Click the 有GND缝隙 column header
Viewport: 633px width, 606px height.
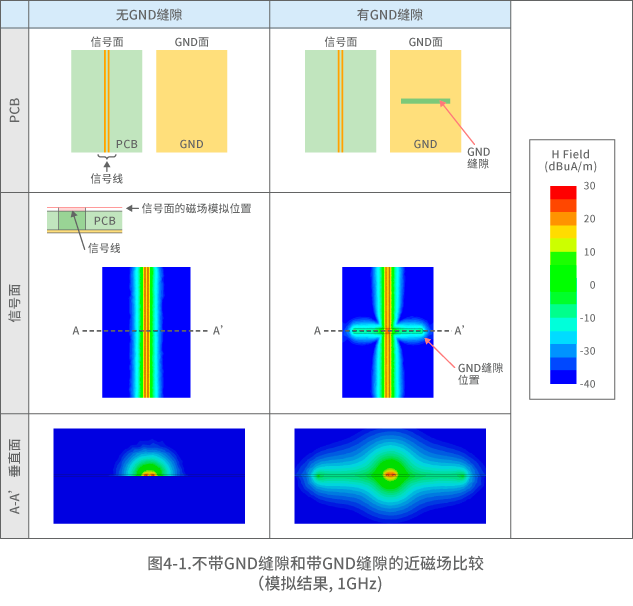pyautogui.click(x=390, y=14)
